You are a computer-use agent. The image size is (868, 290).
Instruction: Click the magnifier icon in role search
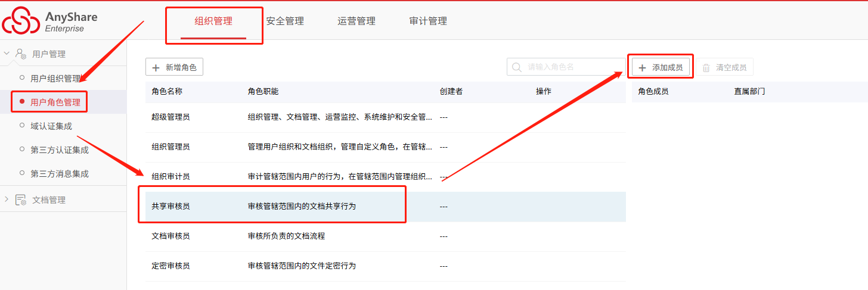pyautogui.click(x=516, y=67)
